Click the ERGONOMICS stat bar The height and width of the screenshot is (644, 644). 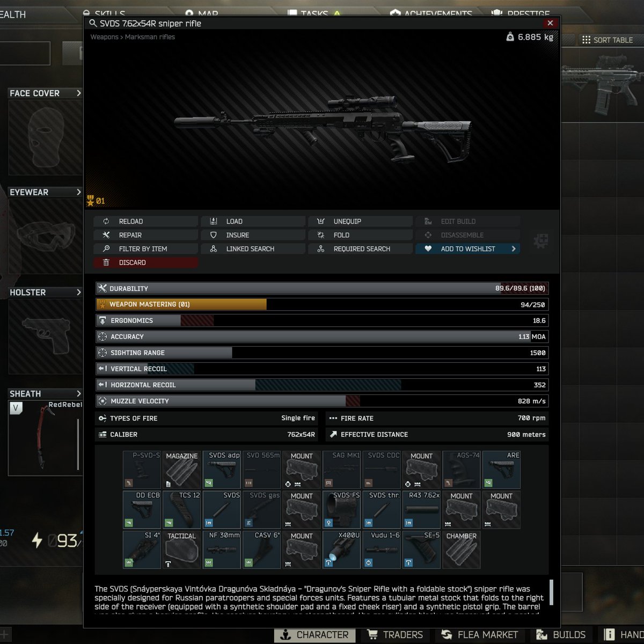point(322,320)
